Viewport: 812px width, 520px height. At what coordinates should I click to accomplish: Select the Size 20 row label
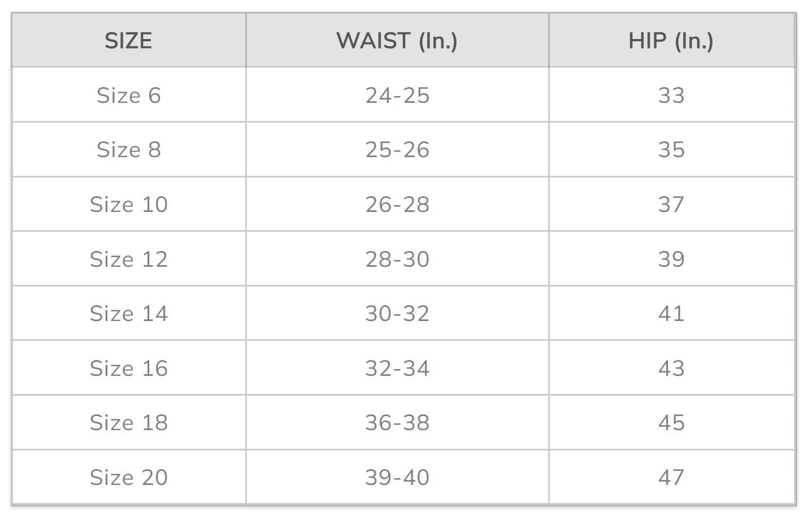click(x=129, y=477)
